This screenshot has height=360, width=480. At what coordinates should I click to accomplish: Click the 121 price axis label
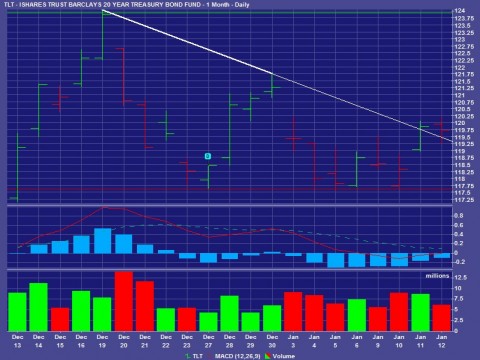[x=460, y=95]
